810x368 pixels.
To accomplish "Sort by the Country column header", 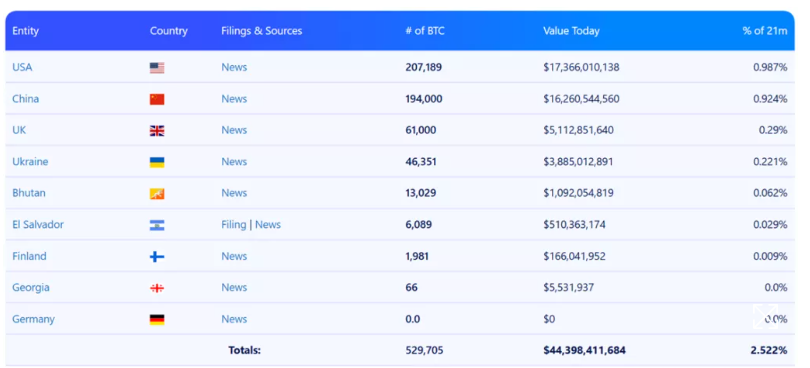I will coord(169,31).
